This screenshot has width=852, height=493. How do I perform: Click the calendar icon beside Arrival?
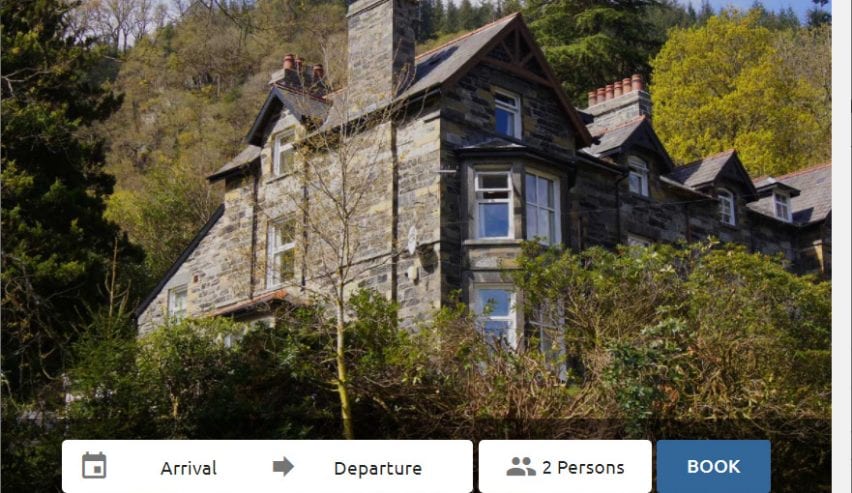tap(94, 466)
